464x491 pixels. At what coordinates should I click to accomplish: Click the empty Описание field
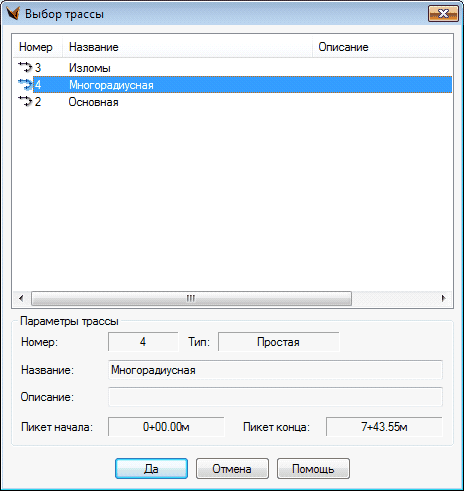(275, 397)
